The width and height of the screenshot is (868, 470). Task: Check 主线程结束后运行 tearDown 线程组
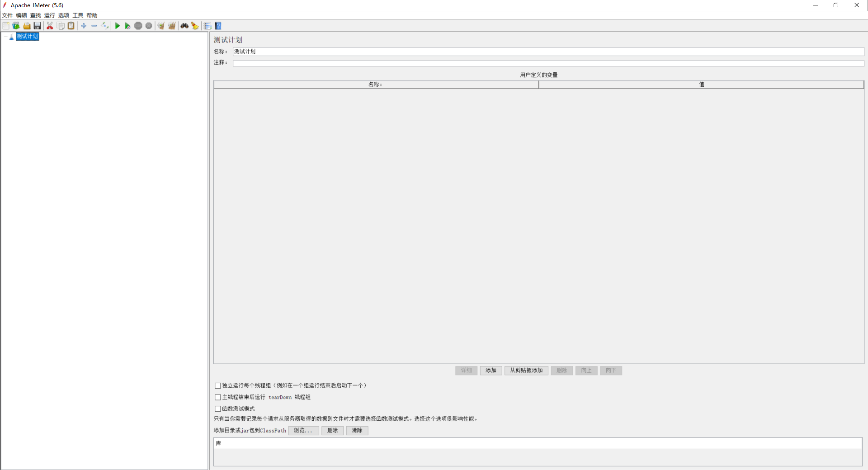[x=218, y=397]
